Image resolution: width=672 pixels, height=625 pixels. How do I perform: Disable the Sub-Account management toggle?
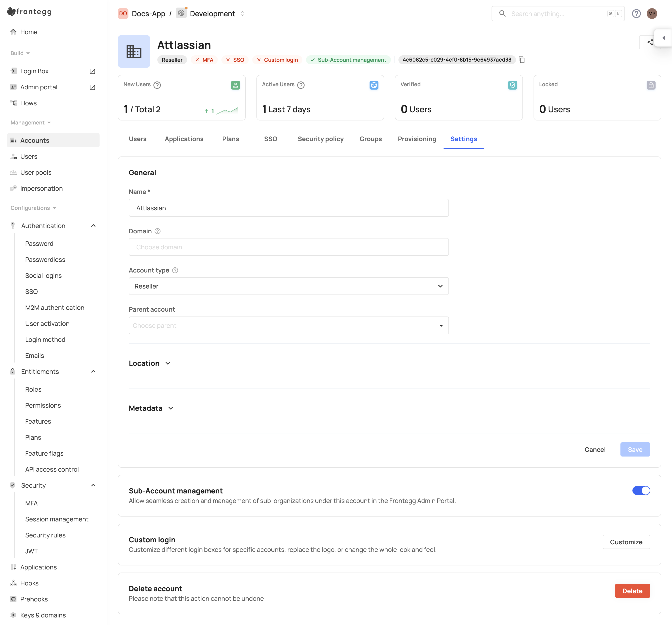click(x=641, y=491)
